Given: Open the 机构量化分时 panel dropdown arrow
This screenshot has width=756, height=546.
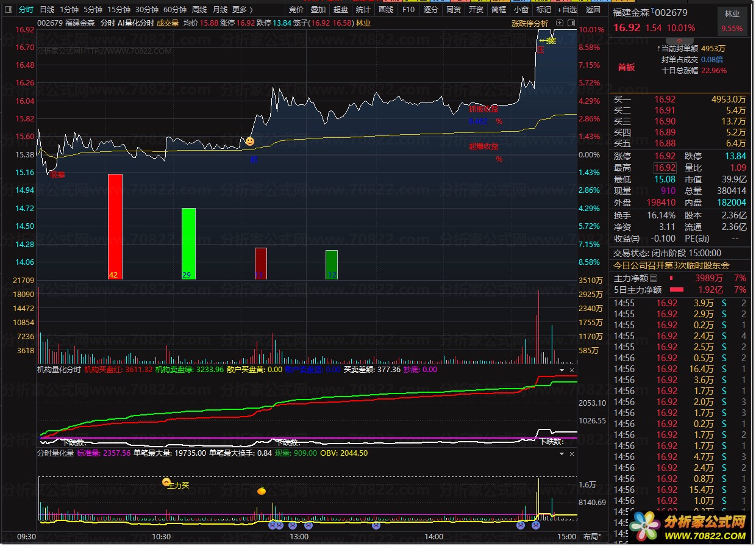Looking at the screenshot, I should 562,370.
